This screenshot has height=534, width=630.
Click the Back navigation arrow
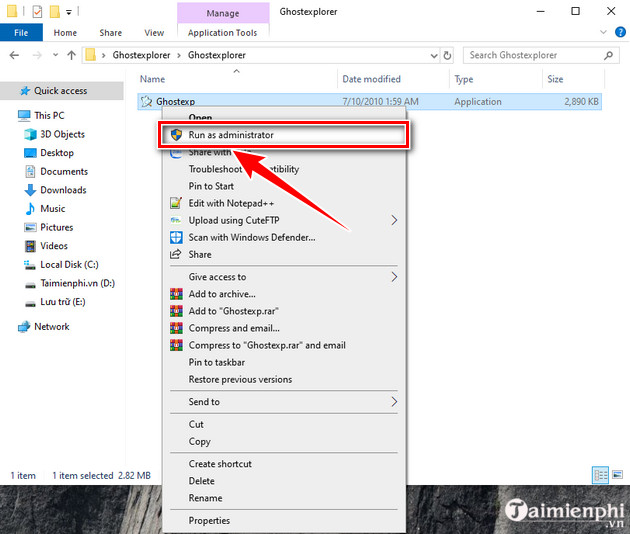pos(14,55)
